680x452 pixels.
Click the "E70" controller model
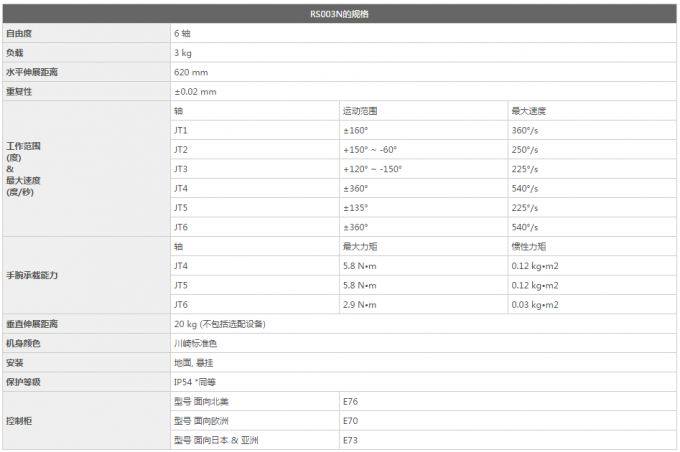point(350,421)
